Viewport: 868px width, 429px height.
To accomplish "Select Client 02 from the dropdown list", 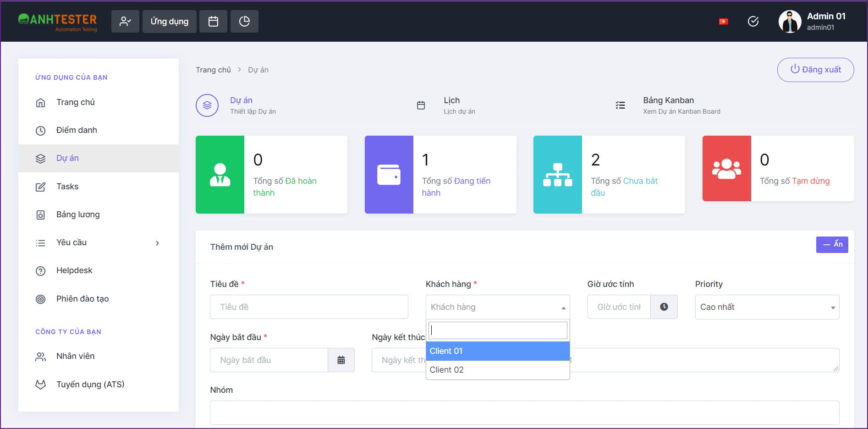I will (x=498, y=370).
